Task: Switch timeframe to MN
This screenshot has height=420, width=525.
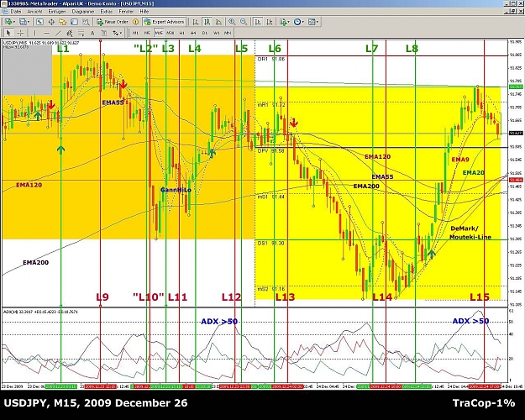Action: coord(228,33)
